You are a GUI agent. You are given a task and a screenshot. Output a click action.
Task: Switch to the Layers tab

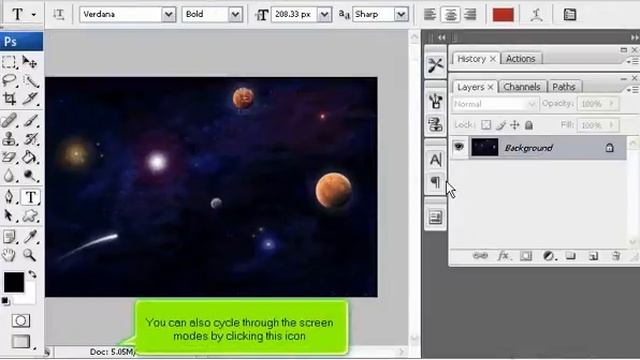point(470,87)
